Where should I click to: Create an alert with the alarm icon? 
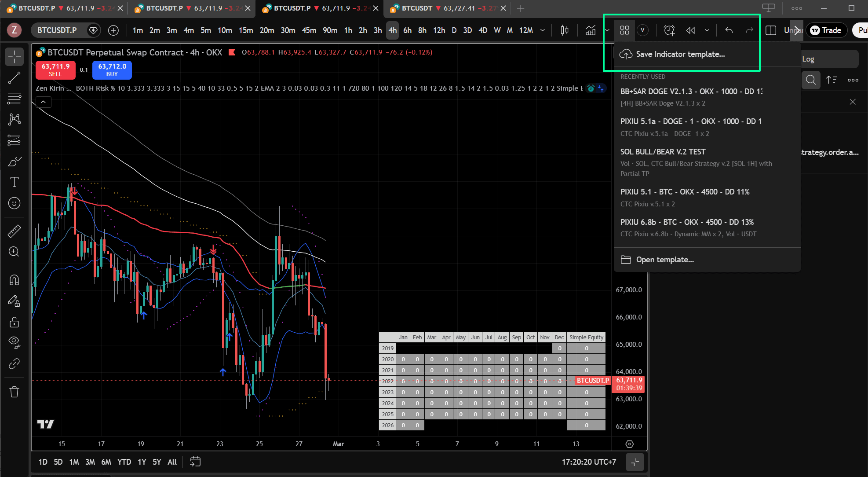pos(669,30)
